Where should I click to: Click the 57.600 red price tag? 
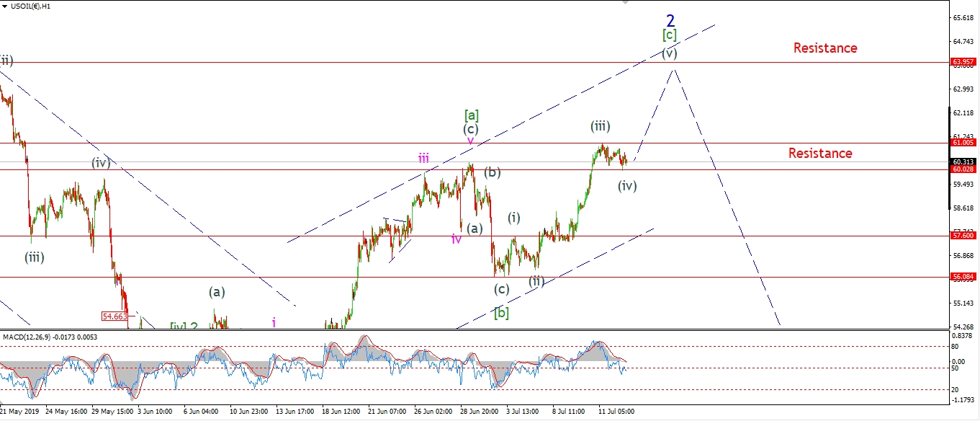click(963, 236)
